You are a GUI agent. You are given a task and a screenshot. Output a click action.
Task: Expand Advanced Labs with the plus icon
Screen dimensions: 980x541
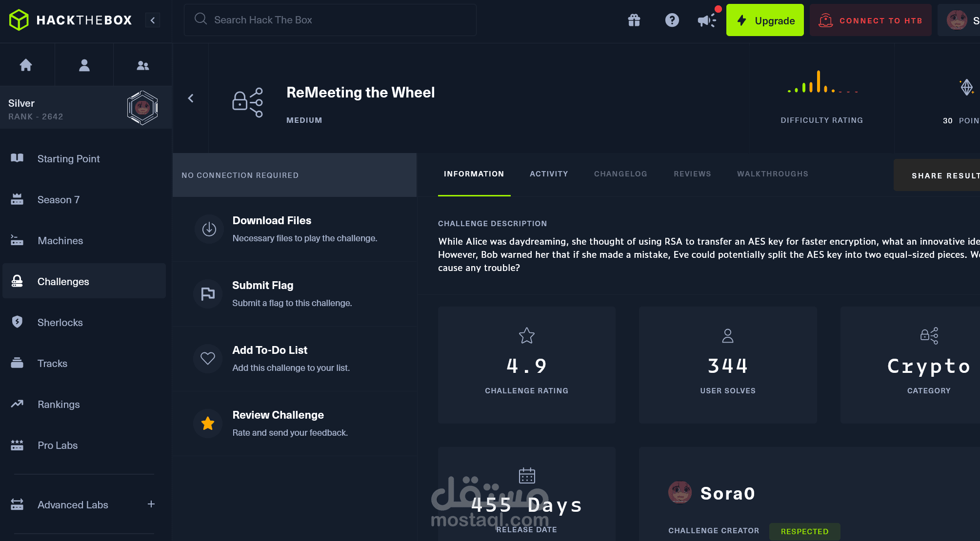coord(151,504)
